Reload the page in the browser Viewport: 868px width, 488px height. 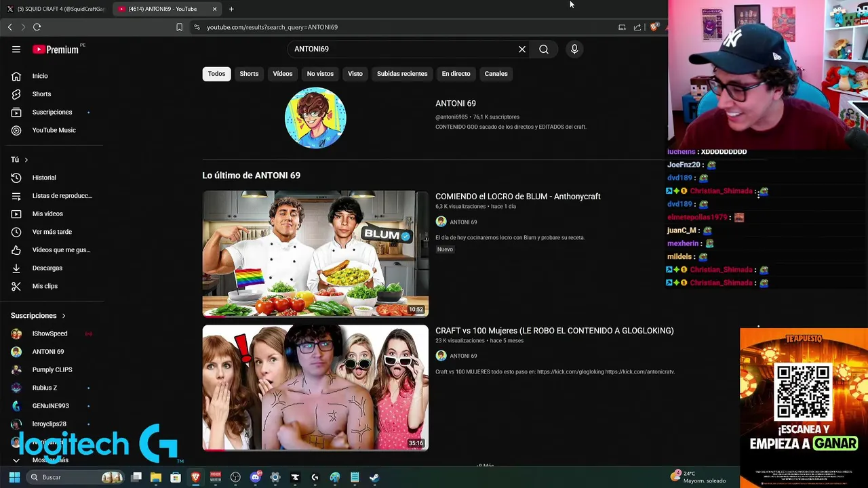pyautogui.click(x=37, y=27)
